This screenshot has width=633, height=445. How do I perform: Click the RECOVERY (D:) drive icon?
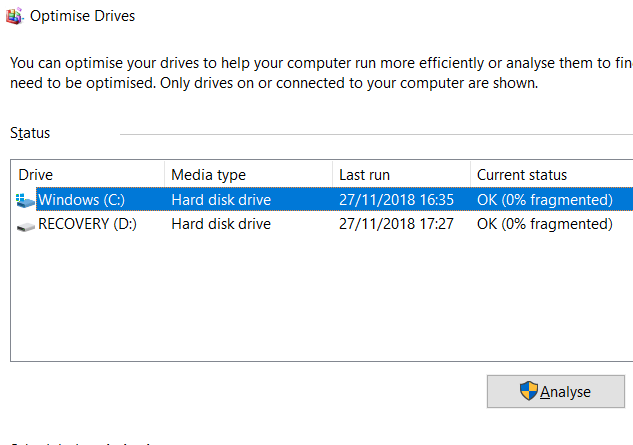(x=26, y=225)
